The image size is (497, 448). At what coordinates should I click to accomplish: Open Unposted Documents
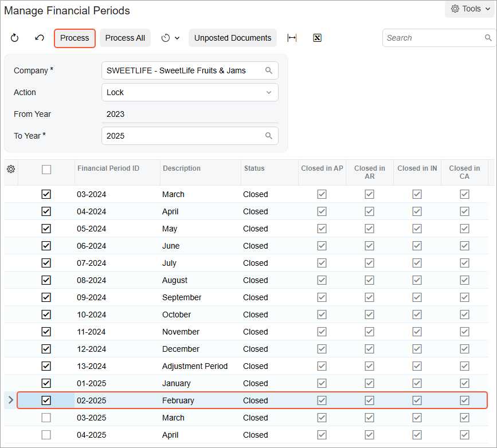point(232,38)
